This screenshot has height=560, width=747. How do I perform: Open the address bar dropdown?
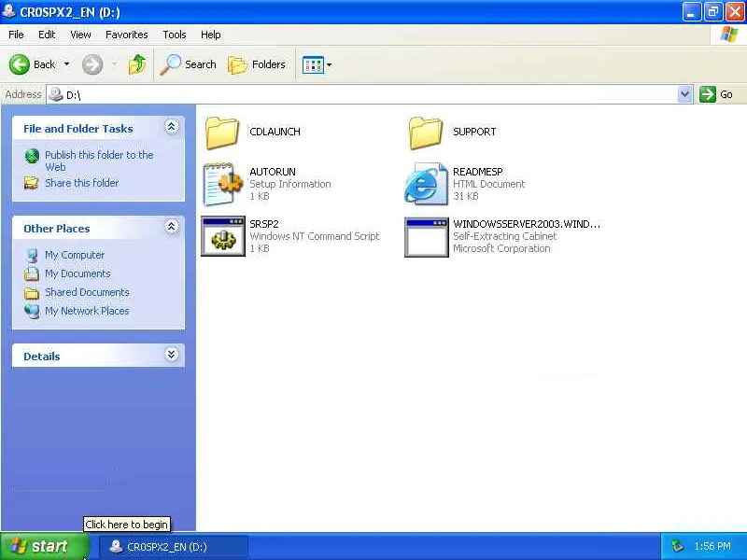point(684,94)
